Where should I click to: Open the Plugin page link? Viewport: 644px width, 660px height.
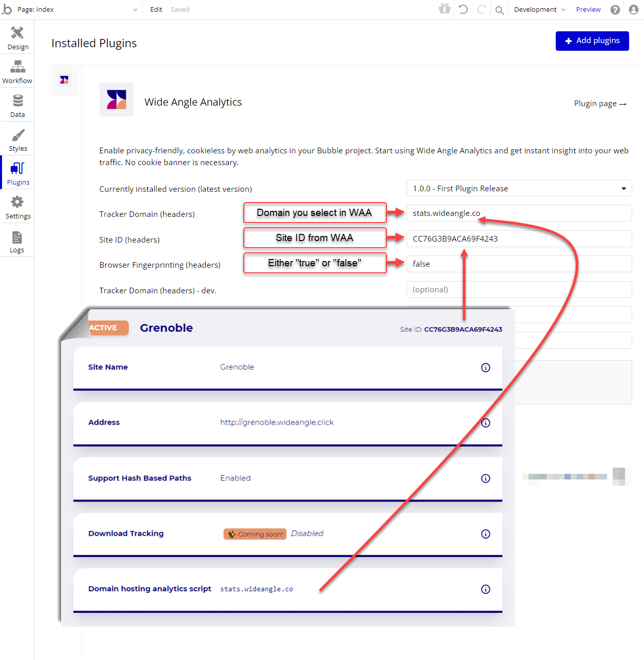[600, 104]
